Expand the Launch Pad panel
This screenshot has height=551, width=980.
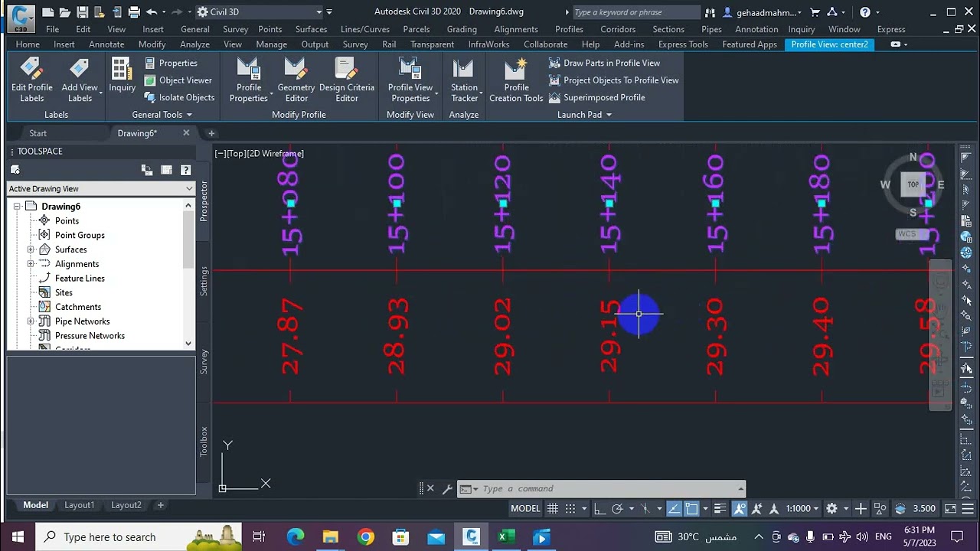coord(584,115)
